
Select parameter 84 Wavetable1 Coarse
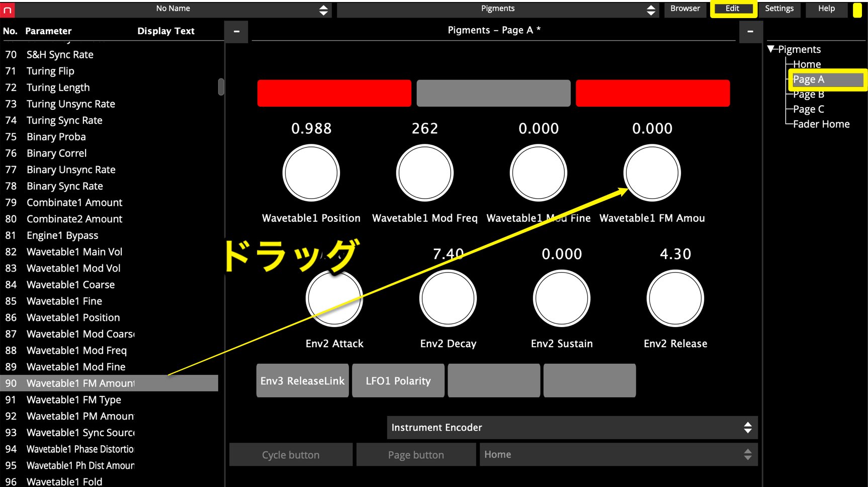pyautogui.click(x=109, y=285)
